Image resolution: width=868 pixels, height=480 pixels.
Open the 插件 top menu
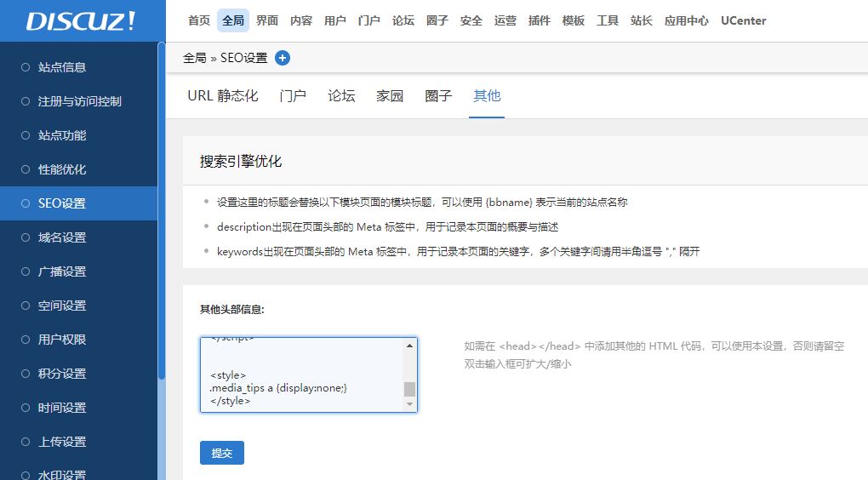point(540,20)
